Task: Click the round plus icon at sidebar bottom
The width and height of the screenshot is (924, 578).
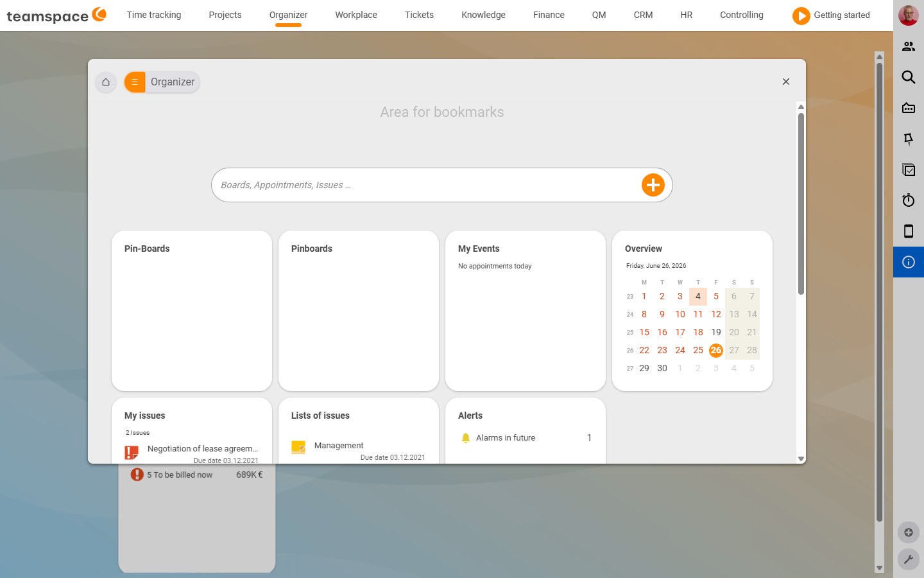Action: 909,532
